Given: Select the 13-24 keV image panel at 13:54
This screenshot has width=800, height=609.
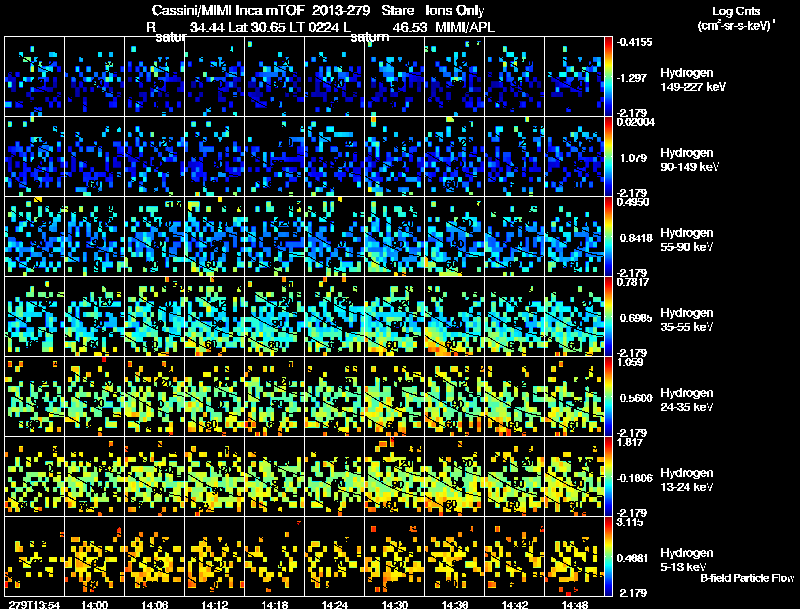Looking at the screenshot, I should point(34,477).
